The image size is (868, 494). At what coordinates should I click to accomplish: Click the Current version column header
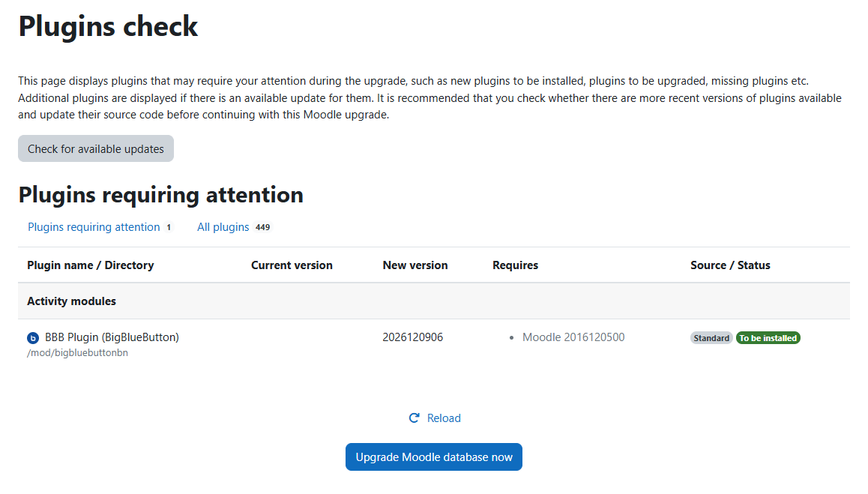click(292, 265)
